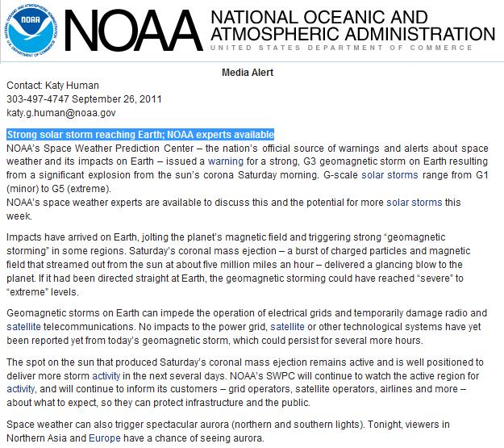The height and width of the screenshot is (448, 504).
Task: Click the large NOAA wordmark
Action: pos(134,31)
